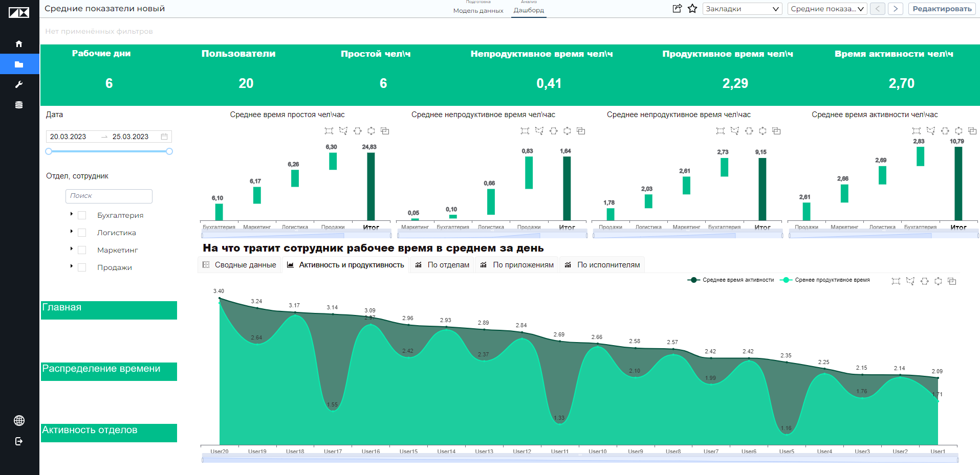Open the home icon in the sidebar

[19, 44]
